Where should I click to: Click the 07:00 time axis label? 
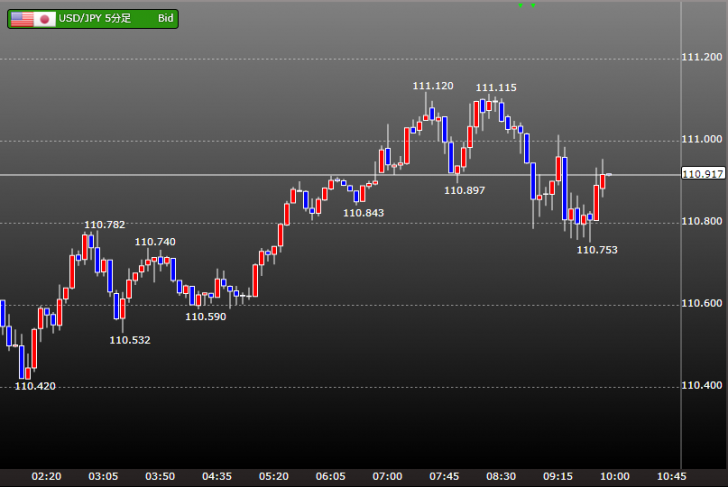click(x=387, y=476)
